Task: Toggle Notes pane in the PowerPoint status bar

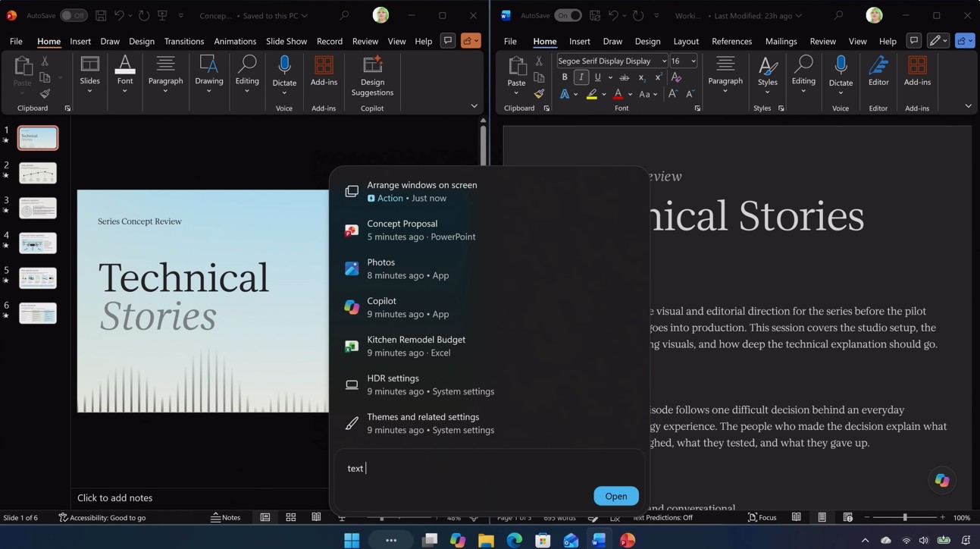Action: point(225,517)
